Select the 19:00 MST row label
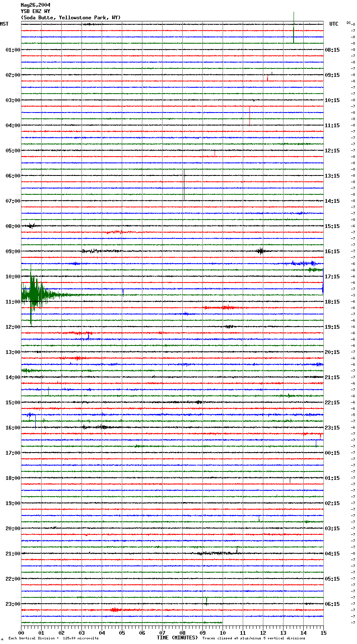This screenshot has width=357, height=644. pos(13,503)
